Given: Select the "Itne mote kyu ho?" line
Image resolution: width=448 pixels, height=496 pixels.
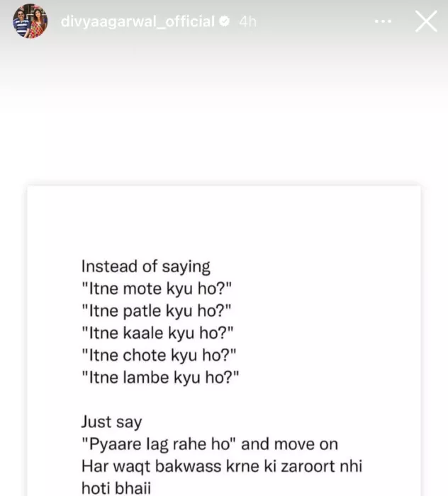Looking at the screenshot, I should (157, 289).
